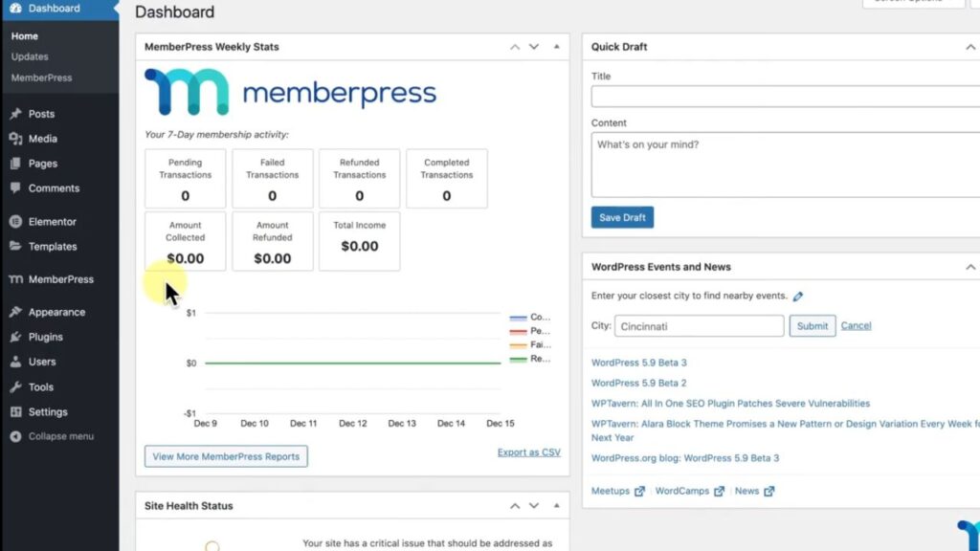Screen dimensions: 980x551
Task: Toggle the Site Health Status panel
Action: [x=556, y=506]
